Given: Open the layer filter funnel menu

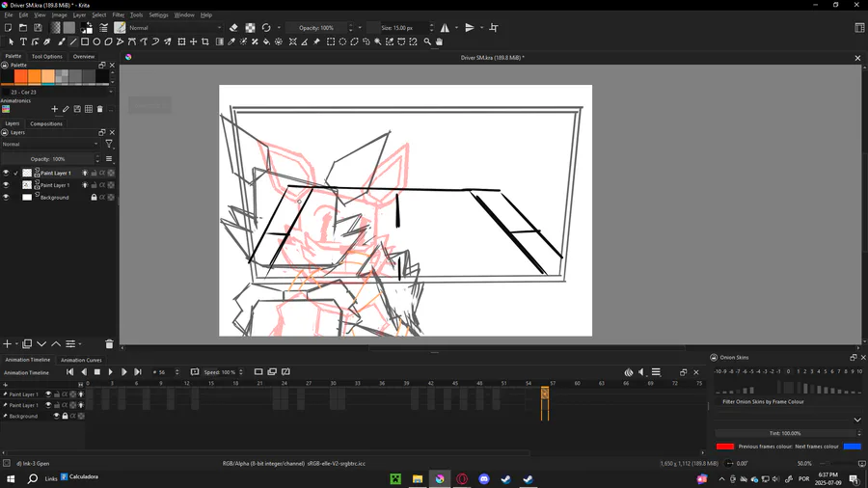Looking at the screenshot, I should pos(109,144).
